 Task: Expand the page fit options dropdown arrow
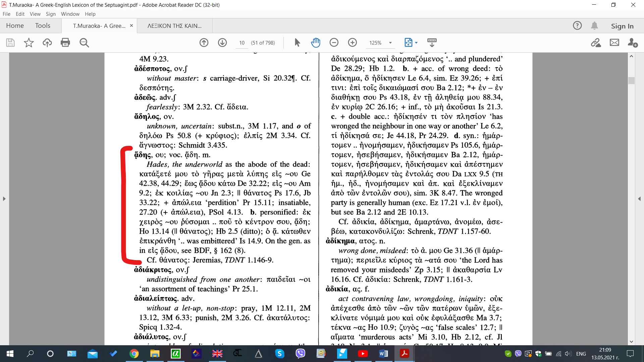(x=416, y=43)
